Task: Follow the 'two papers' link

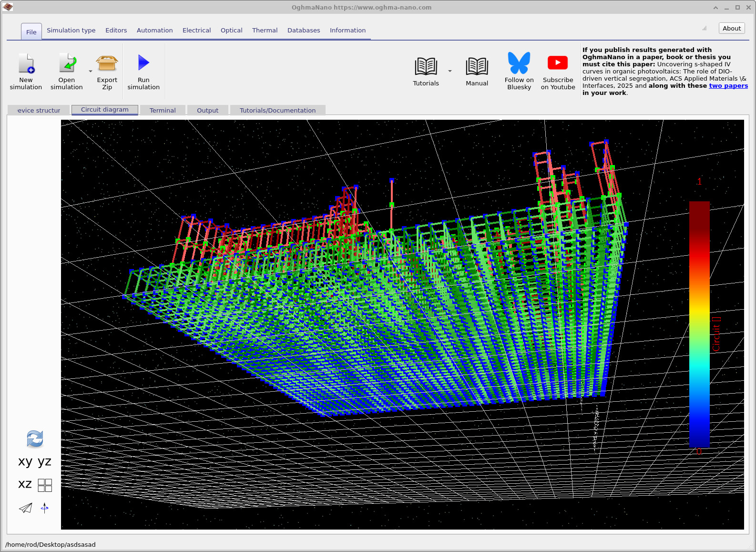Action: [728, 86]
